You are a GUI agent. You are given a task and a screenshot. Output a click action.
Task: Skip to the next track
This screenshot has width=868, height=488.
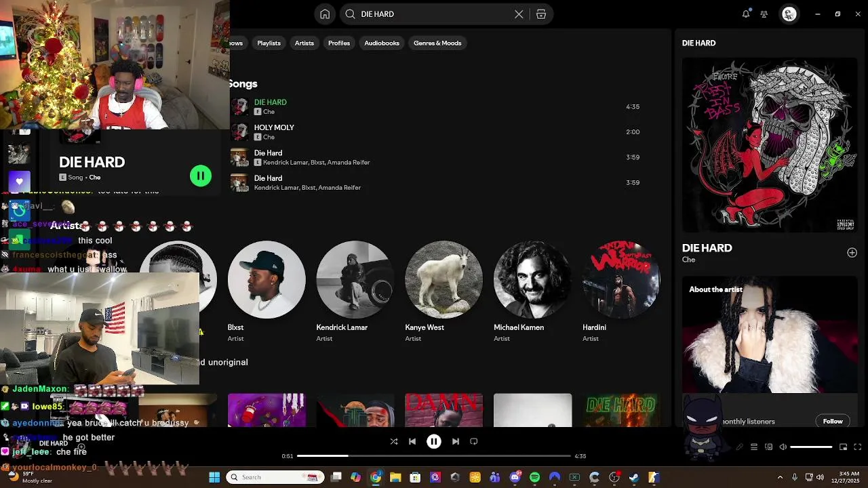(456, 442)
